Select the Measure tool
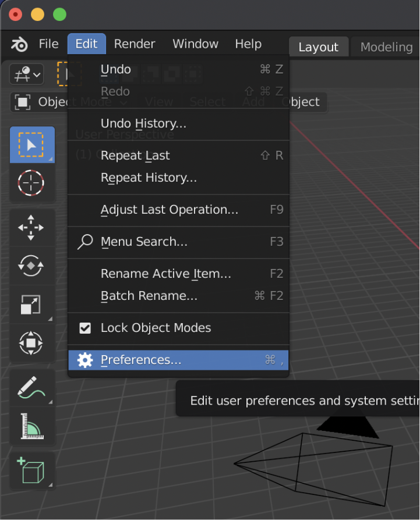The height and width of the screenshot is (520, 420). 32,426
